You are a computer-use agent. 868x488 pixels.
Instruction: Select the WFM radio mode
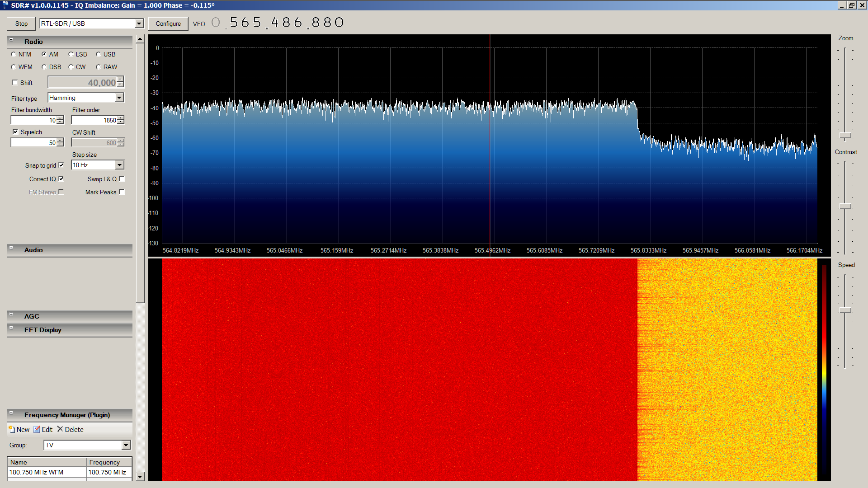coord(14,67)
